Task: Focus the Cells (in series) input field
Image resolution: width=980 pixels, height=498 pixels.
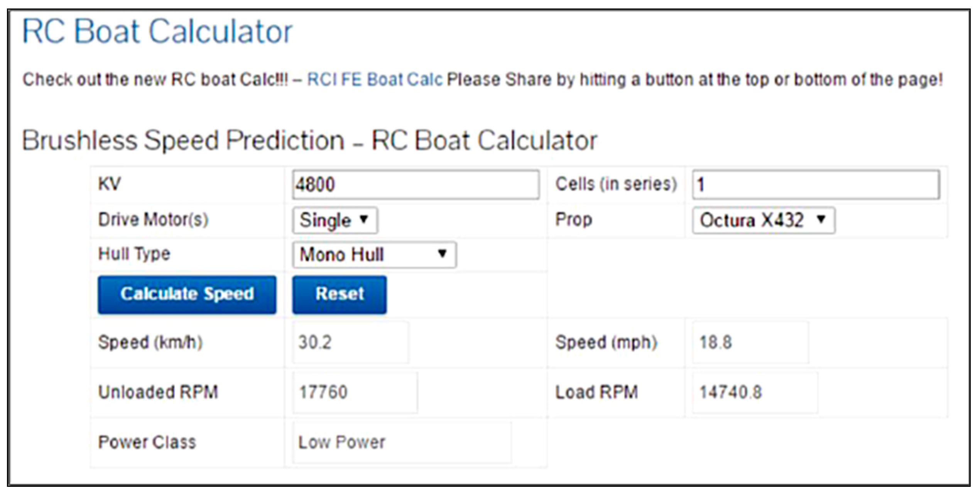Action: (816, 185)
